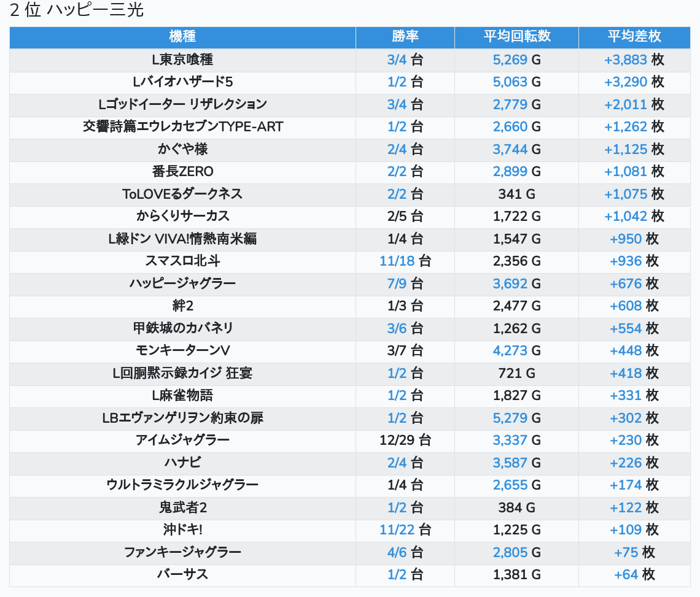Screen dimensions: 700x597
Task: Click 沖ドキ! machine name
Action: point(182,530)
